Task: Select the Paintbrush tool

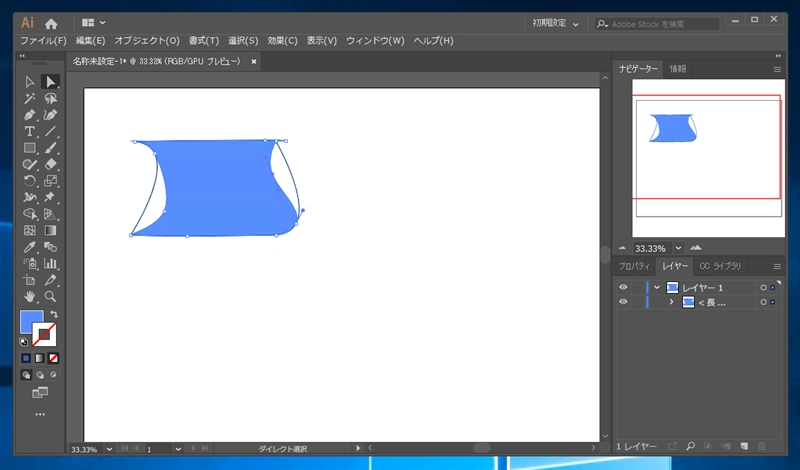Action: pyautogui.click(x=50, y=148)
